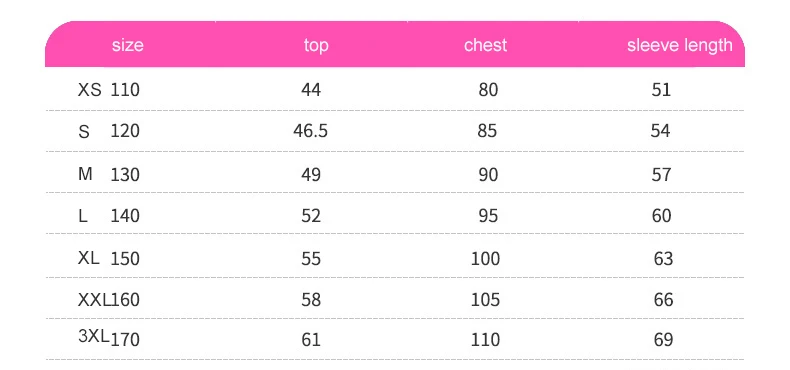Screen dimensions: 790x370
Task: Click the chest value 105
Action: click(486, 300)
